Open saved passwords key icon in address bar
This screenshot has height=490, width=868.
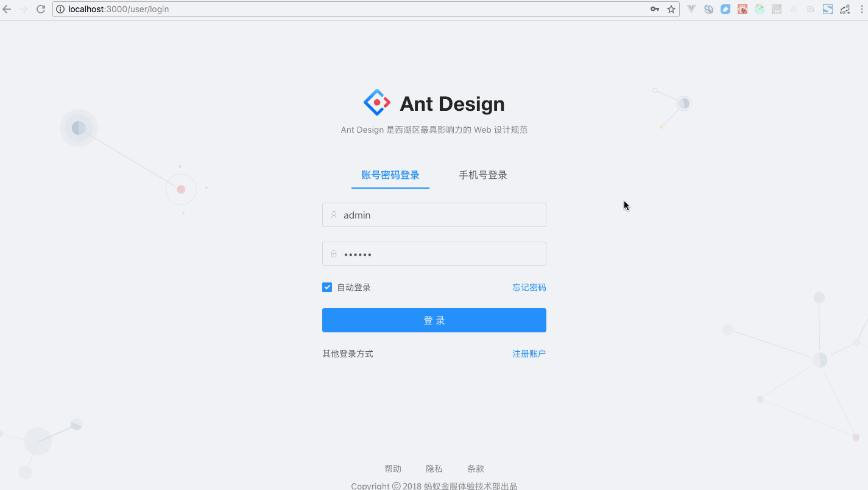655,9
